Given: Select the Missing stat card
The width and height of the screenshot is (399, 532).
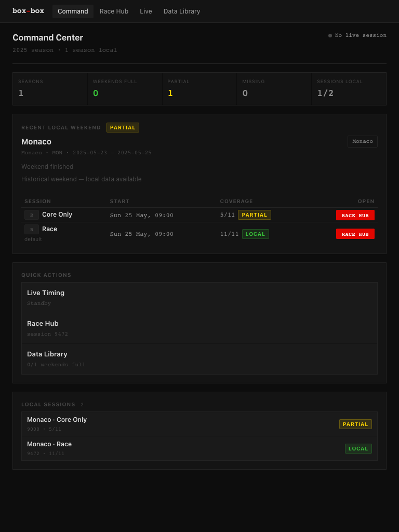Looking at the screenshot, I should pos(274,89).
